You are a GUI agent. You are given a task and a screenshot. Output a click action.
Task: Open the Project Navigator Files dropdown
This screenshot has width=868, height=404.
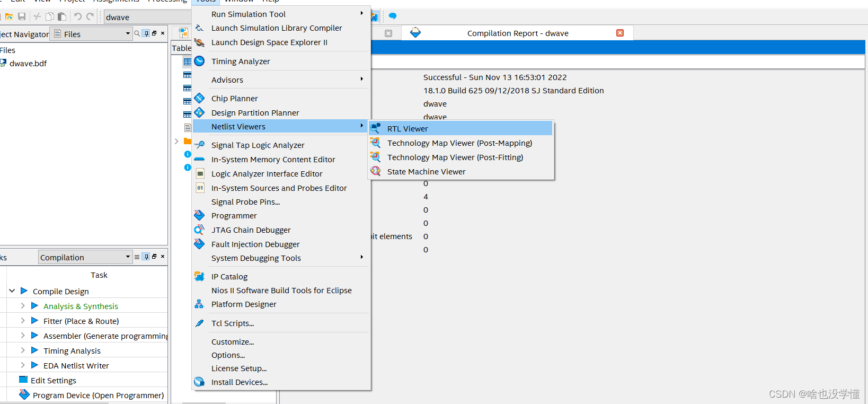[91, 34]
